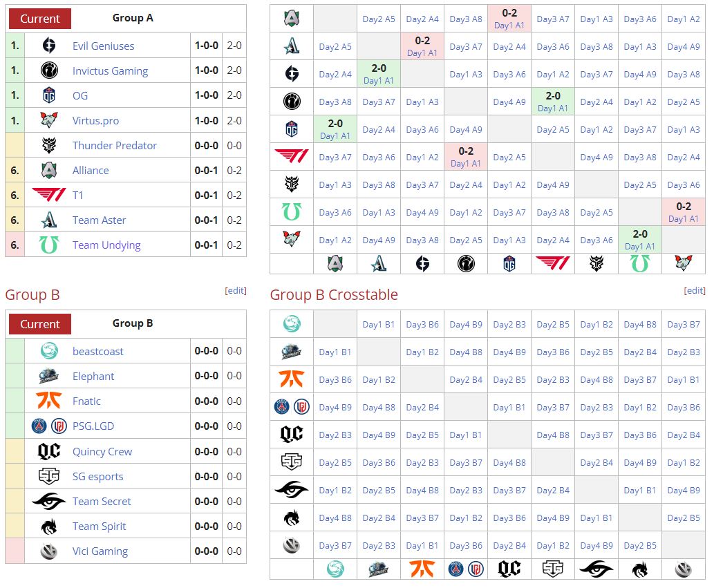
Task: Click Alliance logo in Group A crosstable footer row
Action: click(x=335, y=263)
